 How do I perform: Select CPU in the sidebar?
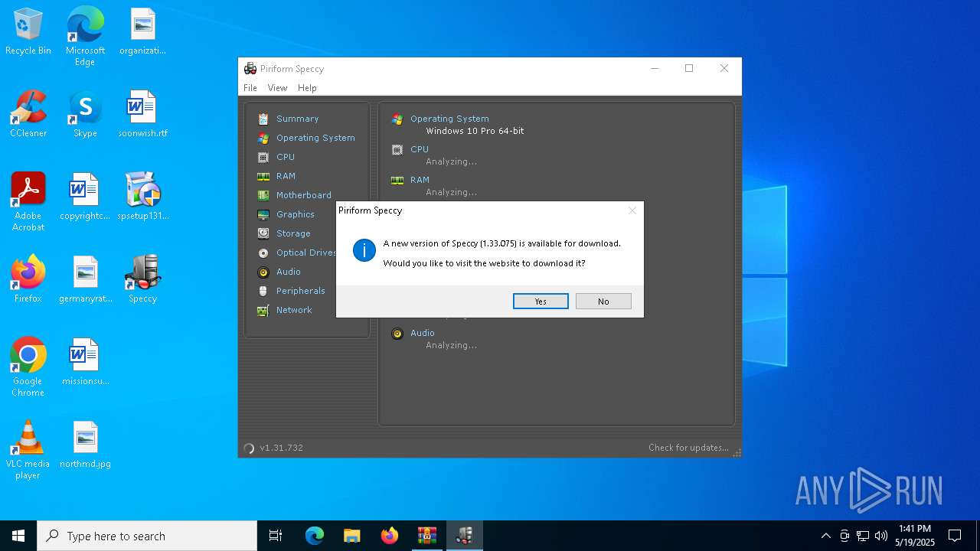(x=286, y=157)
